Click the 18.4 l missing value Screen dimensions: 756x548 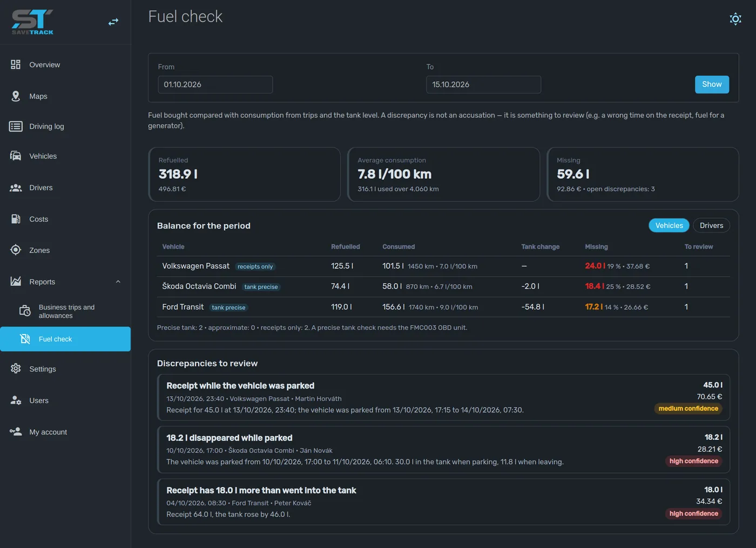[x=595, y=286]
